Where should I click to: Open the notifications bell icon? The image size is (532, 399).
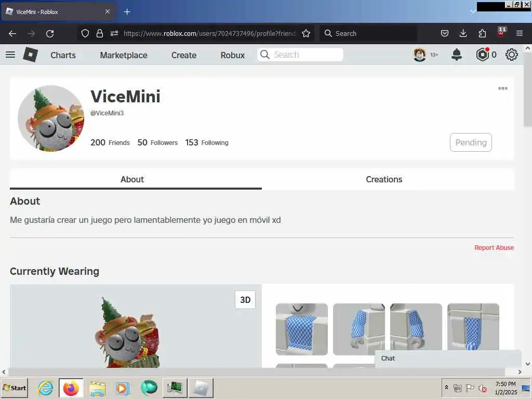pos(457,55)
